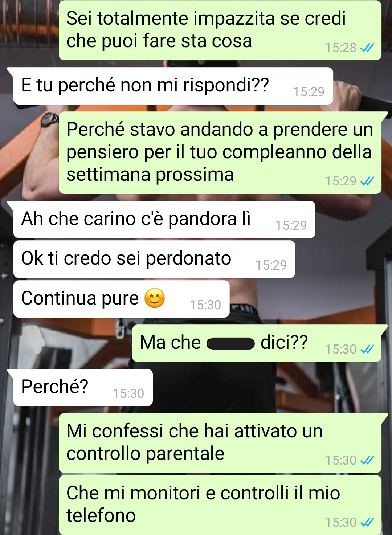Select 'Sei totalmente impazzita' message bubble
The height and width of the screenshot is (535, 392).
(x=220, y=30)
